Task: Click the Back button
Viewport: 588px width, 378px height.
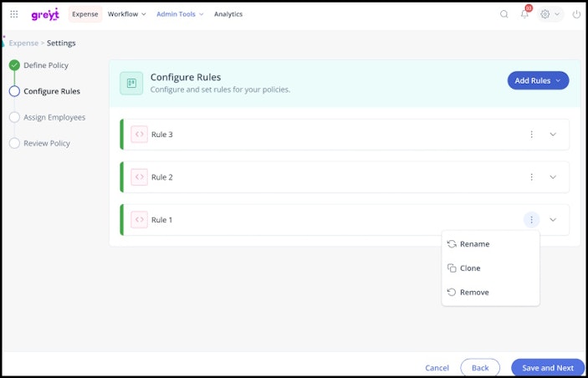Action: tap(480, 368)
